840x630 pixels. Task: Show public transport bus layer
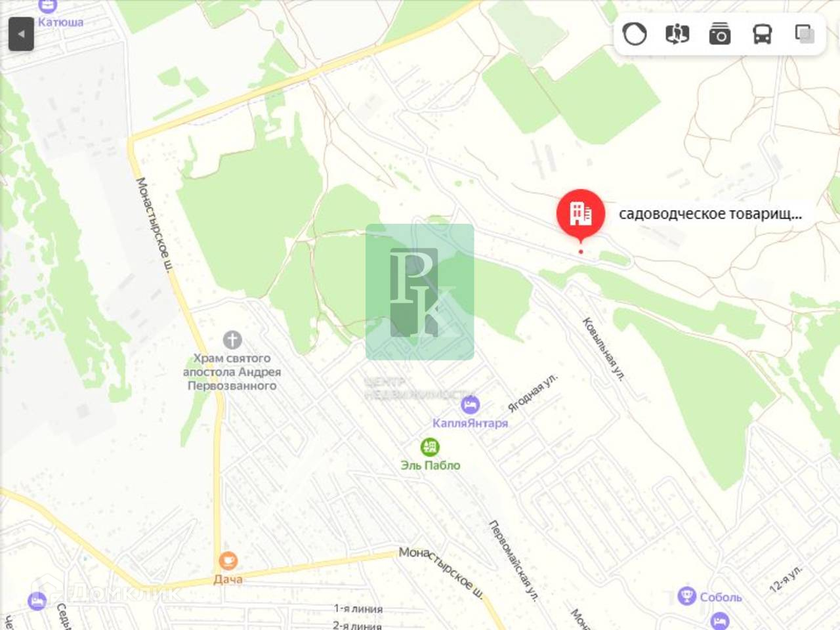click(762, 33)
